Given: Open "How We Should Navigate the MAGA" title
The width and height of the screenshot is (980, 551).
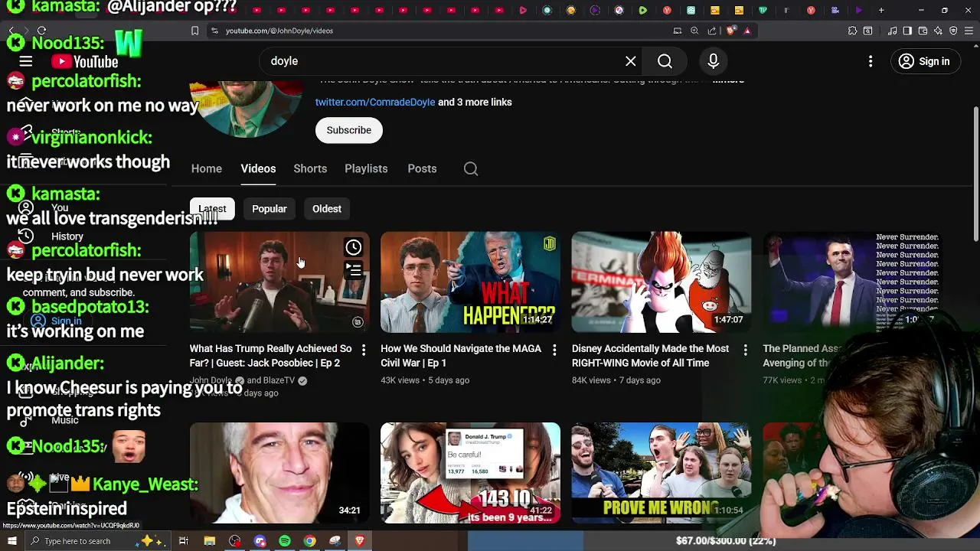Looking at the screenshot, I should pyautogui.click(x=461, y=356).
